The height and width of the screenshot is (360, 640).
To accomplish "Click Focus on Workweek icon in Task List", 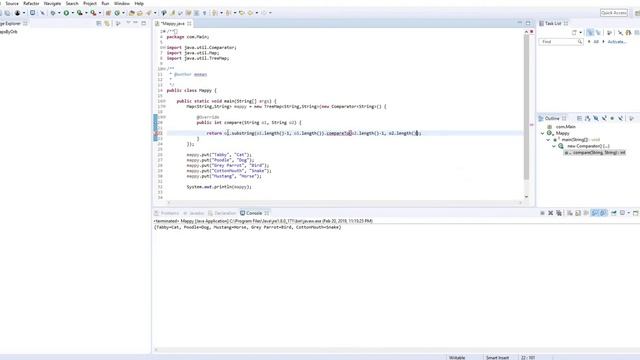I will click(609, 33).
